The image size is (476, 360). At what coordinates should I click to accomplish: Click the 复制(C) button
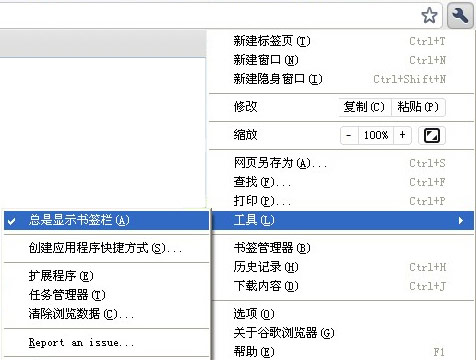[364, 107]
